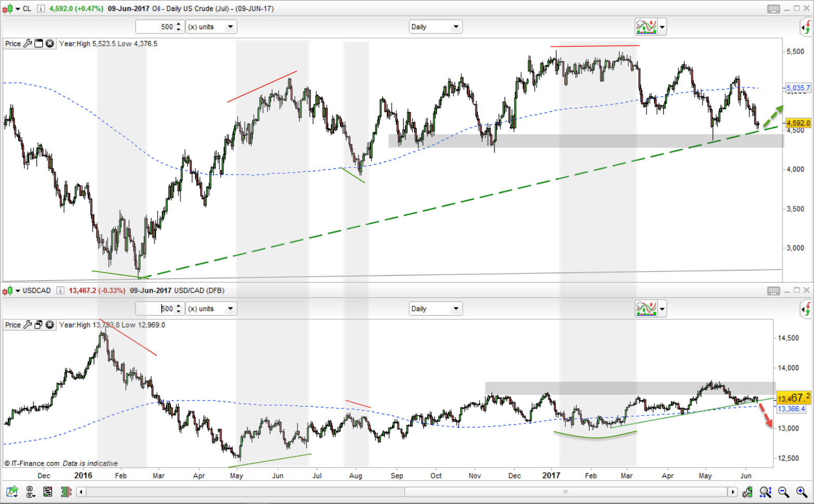
Task: Open the Daily timeframe dropdown on oil chart
Action: coord(435,27)
